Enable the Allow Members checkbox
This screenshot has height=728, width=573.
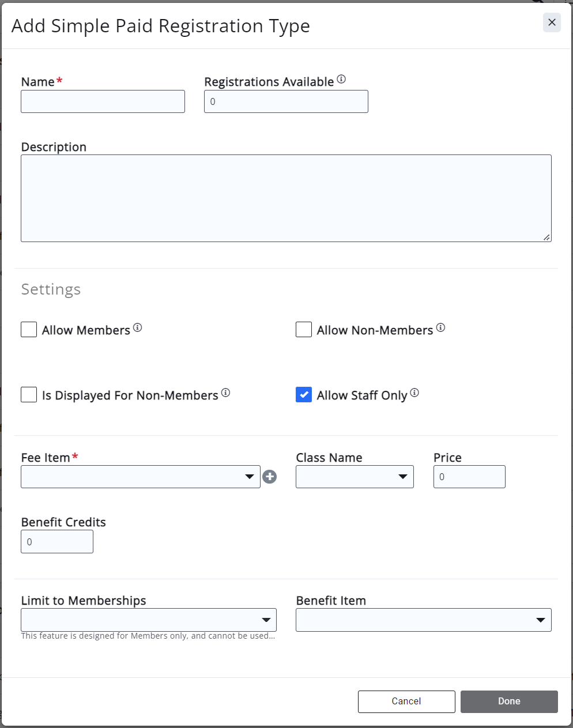tap(29, 330)
